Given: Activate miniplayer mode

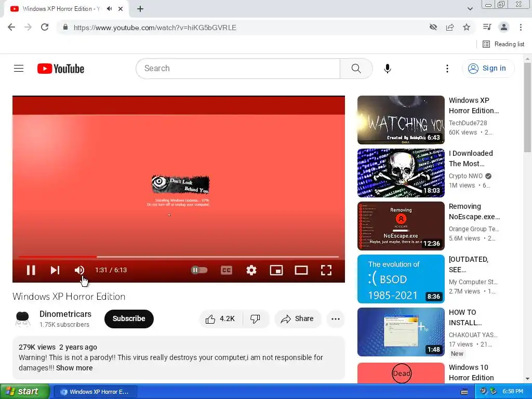Looking at the screenshot, I should click(276, 270).
